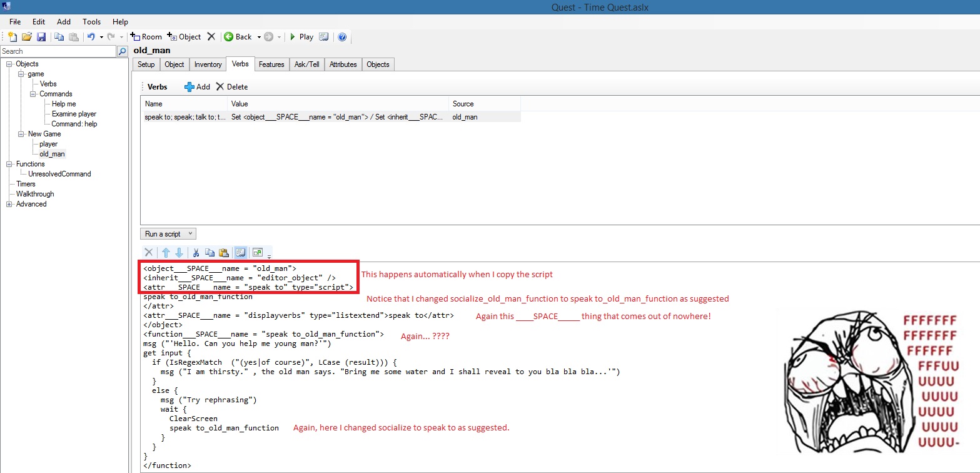Move script line up with blue arrow
The width and height of the screenshot is (980, 473).
click(x=166, y=253)
